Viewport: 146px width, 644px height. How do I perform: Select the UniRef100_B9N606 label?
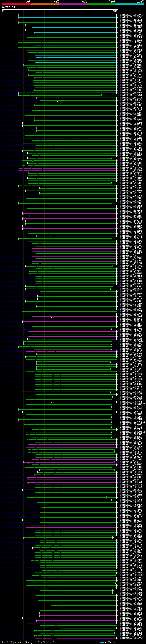tap(131, 349)
